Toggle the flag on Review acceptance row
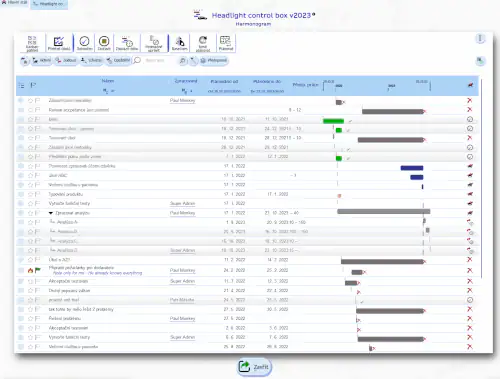Screen dimensions: 500x379 pyautogui.click(x=38, y=110)
